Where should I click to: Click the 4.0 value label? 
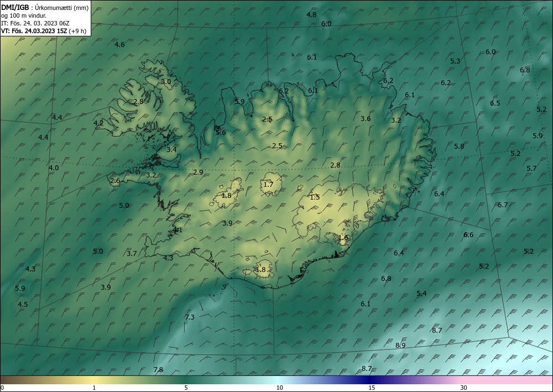click(x=54, y=168)
